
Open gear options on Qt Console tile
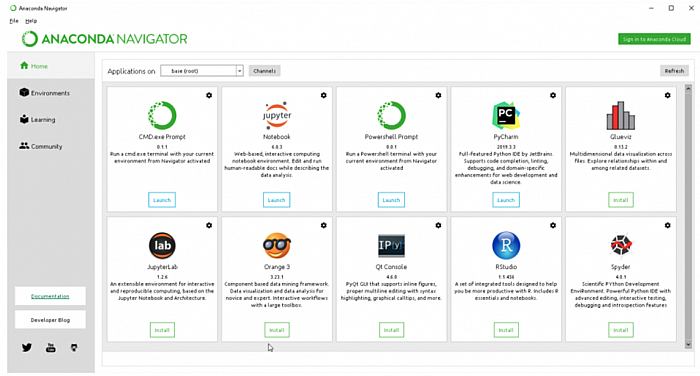click(438, 226)
